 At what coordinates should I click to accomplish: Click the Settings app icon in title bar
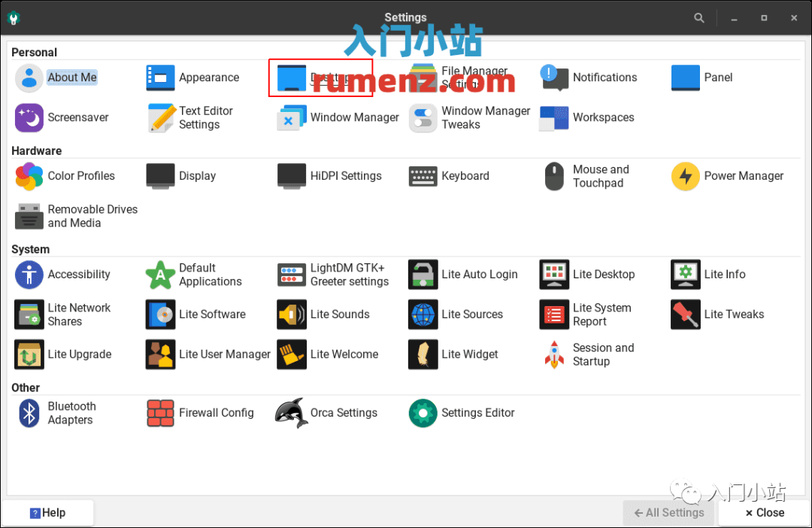pos(14,18)
